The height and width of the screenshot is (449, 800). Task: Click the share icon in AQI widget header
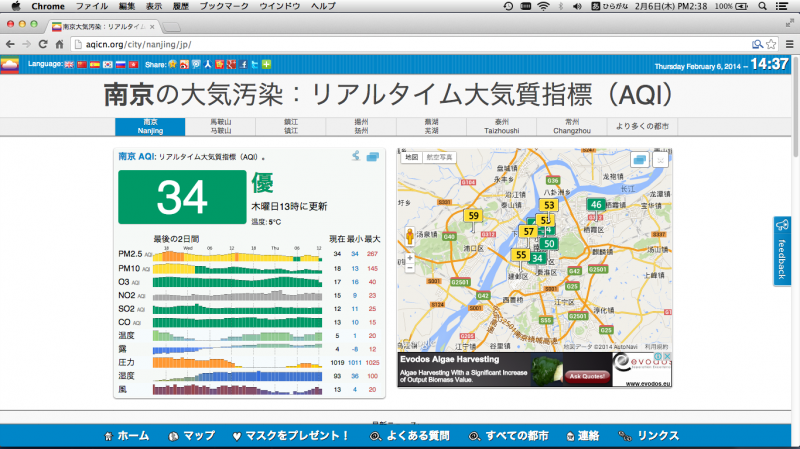[355, 156]
